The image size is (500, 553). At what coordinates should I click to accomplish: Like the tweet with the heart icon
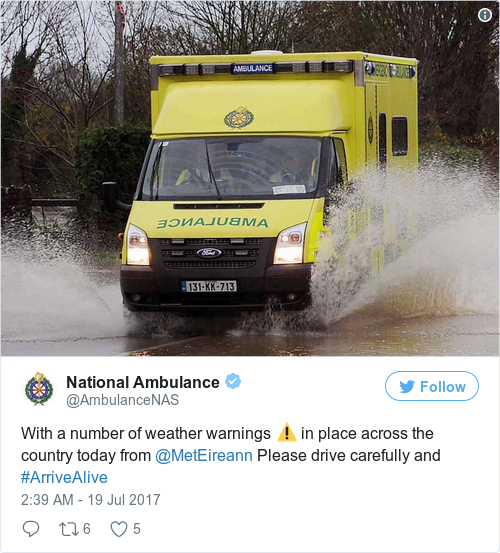119,529
